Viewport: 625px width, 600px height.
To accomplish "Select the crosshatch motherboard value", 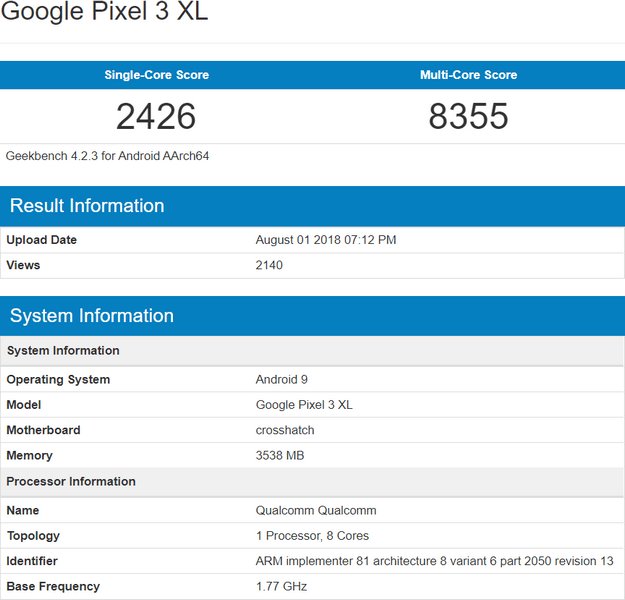I will 285,430.
